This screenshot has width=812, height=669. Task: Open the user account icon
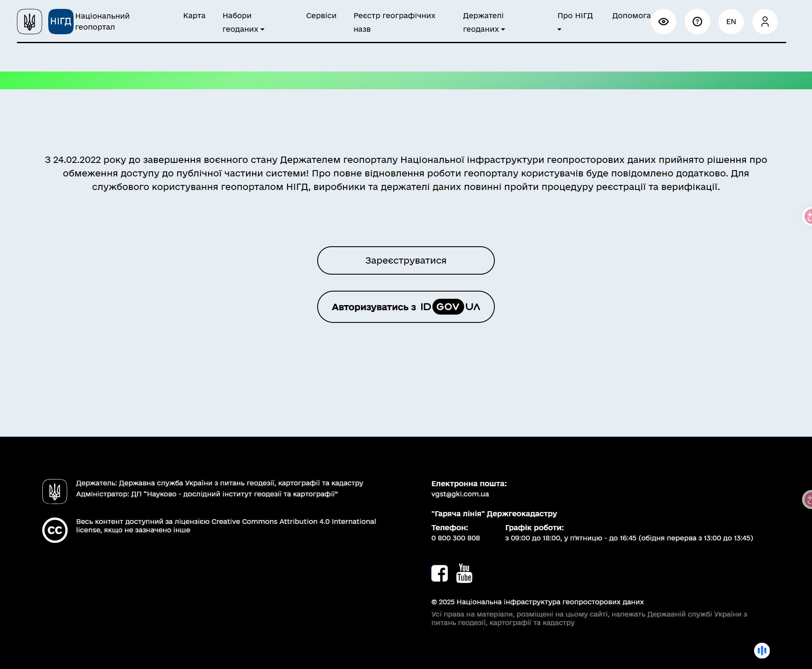coord(765,21)
